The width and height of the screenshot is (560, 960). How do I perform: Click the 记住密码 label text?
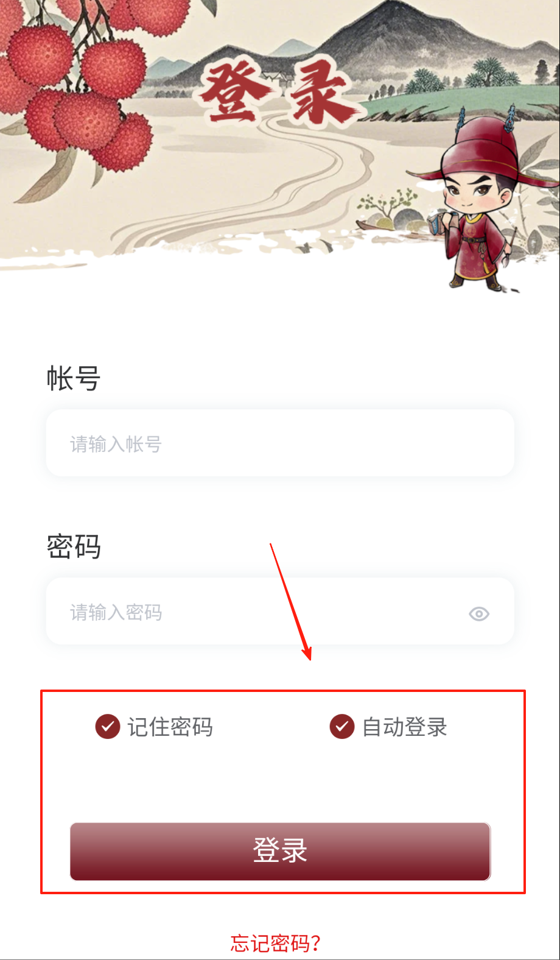[x=170, y=727]
